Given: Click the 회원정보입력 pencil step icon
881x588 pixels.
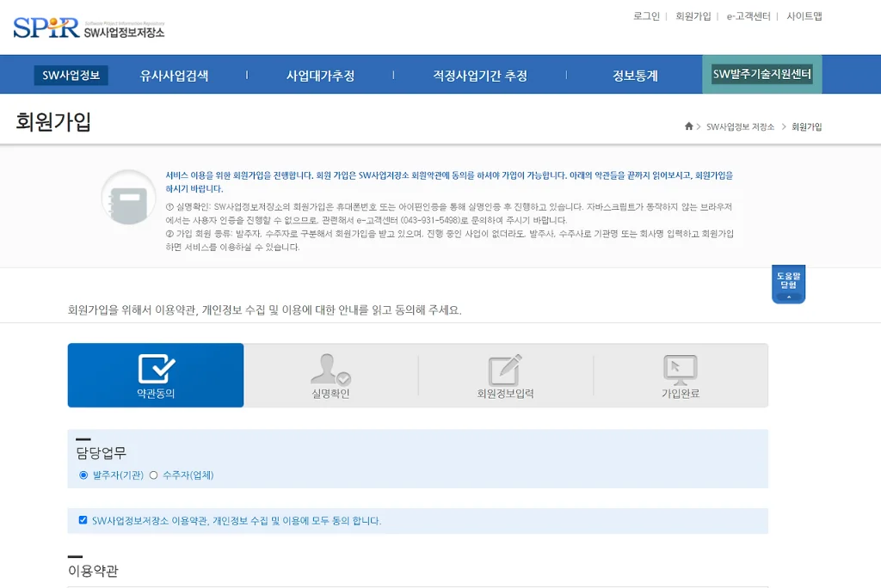Looking at the screenshot, I should [x=505, y=370].
